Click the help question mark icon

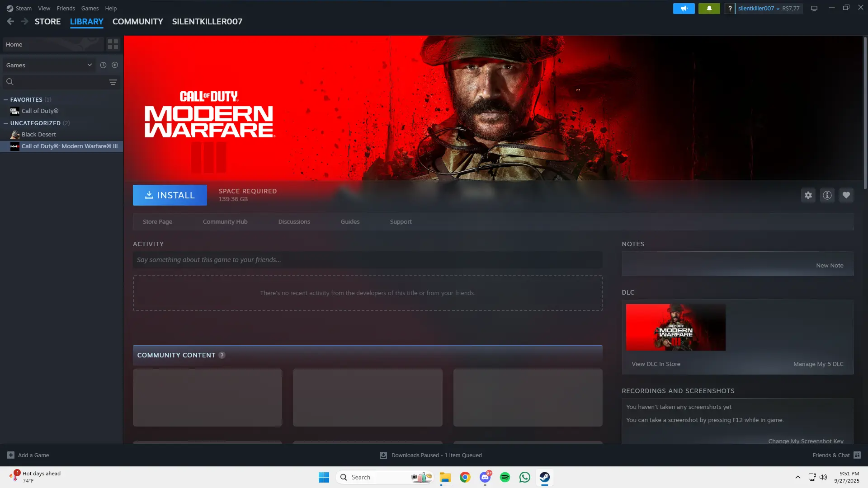[x=730, y=8]
